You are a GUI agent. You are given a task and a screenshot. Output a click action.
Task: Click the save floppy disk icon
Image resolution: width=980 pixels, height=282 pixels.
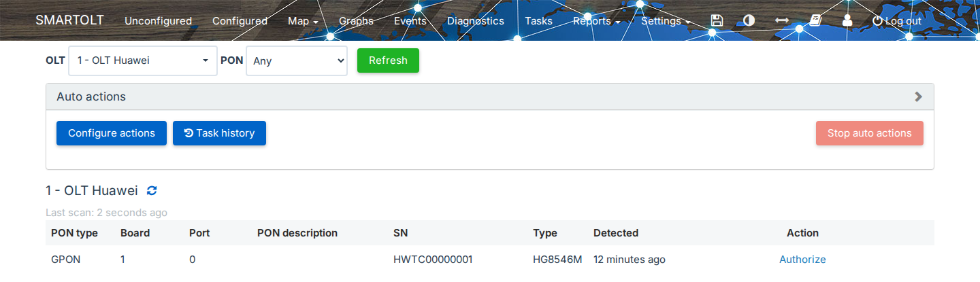tap(716, 20)
